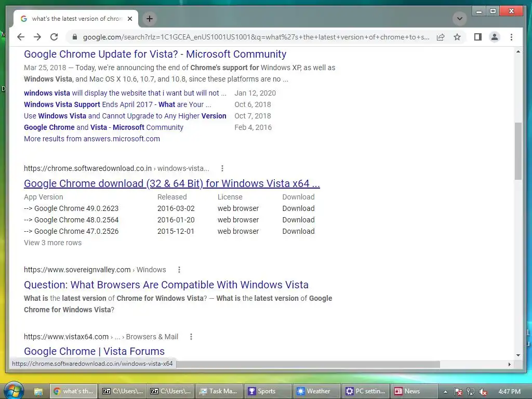This screenshot has width=532, height=399.
Task: Open the Chrome side panel
Action: [478, 37]
